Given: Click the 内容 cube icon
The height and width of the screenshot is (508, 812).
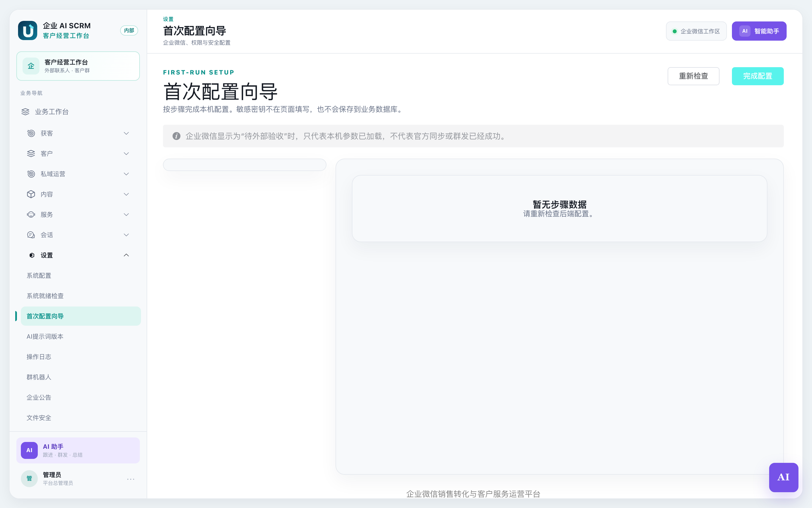Looking at the screenshot, I should (31, 194).
